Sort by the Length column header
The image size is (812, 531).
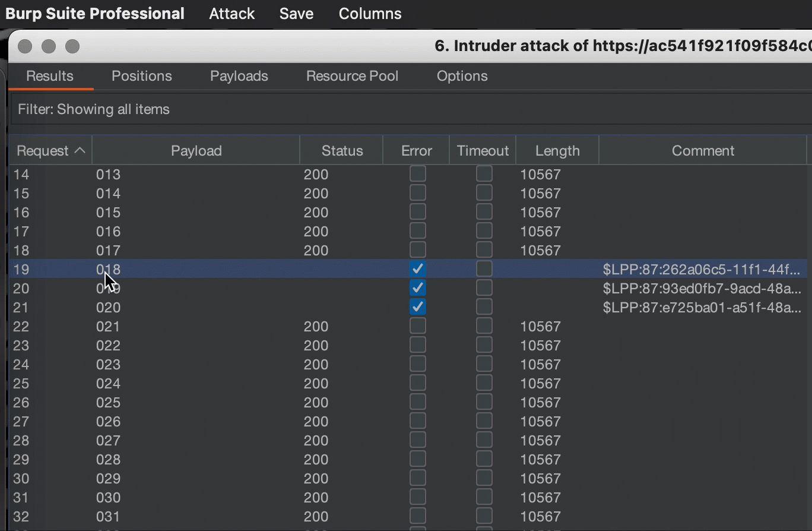(x=557, y=151)
